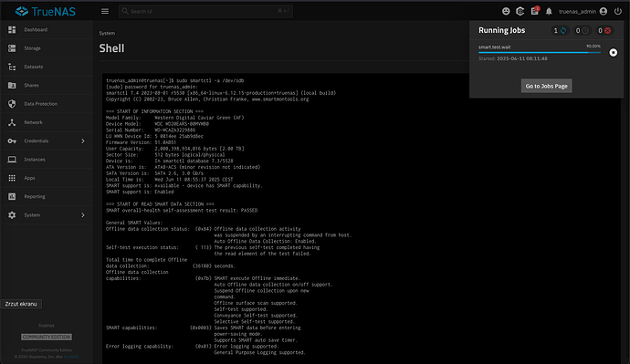The width and height of the screenshot is (630, 364).
Task: Click the Reporting chart icon
Action: click(12, 196)
